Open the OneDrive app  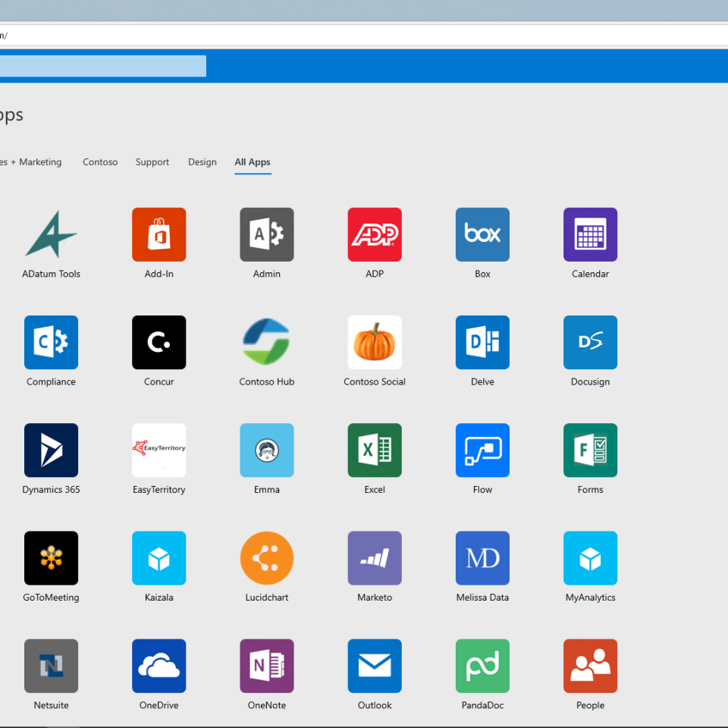158,666
